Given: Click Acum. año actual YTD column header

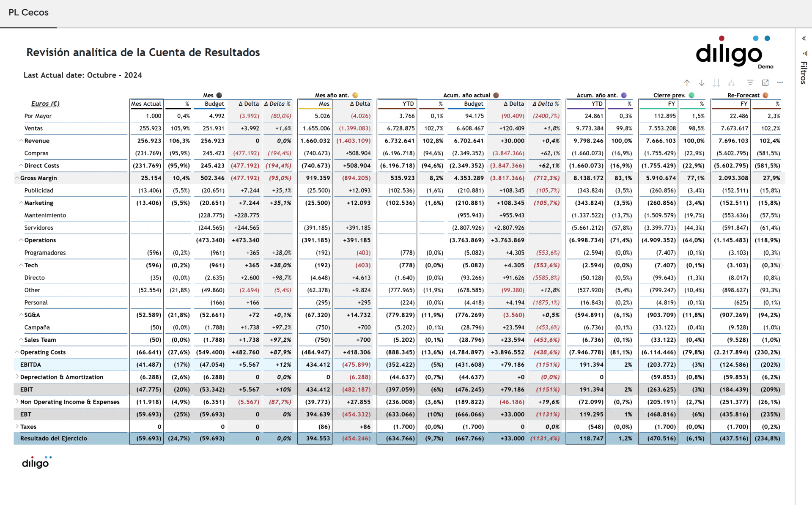Looking at the screenshot, I should 408,104.
